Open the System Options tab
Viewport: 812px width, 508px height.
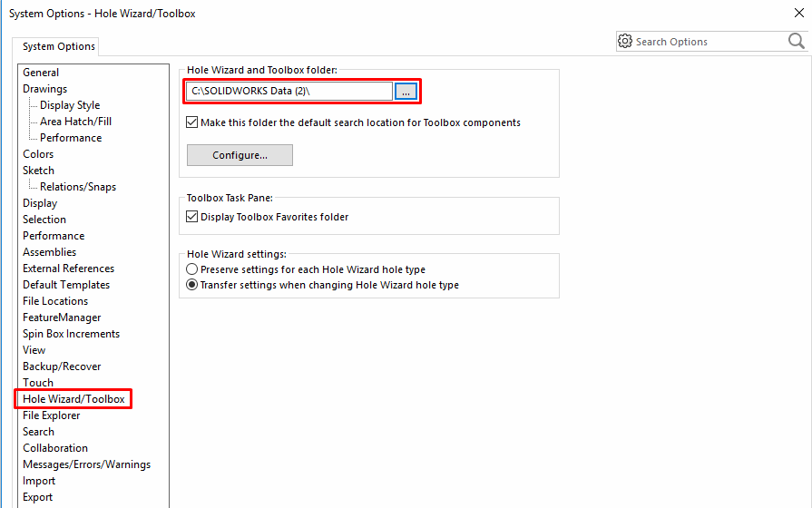[x=56, y=46]
